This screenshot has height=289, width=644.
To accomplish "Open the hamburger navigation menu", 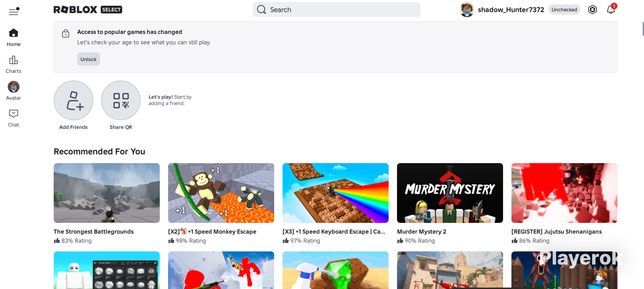I will pos(14,11).
